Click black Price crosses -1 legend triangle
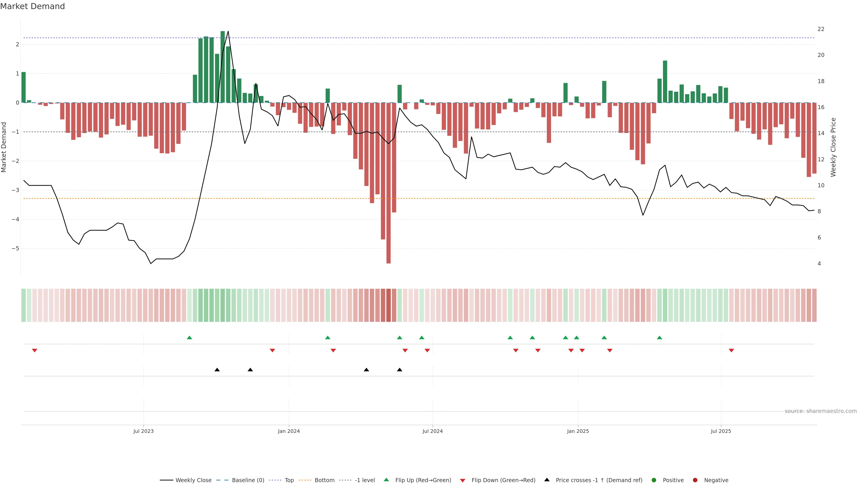This screenshot has height=488, width=868. coord(547,480)
